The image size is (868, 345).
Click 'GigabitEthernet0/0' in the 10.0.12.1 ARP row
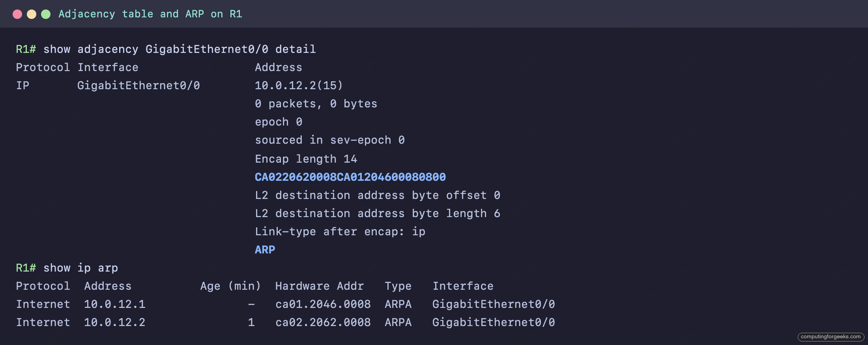tap(494, 304)
